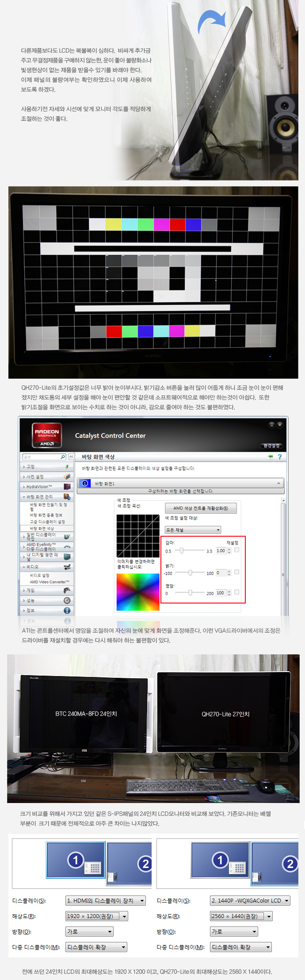305x980 pixels.
Task: Open 방향 dropdown under the 2560 × 1440 resolution
Action: [234, 931]
